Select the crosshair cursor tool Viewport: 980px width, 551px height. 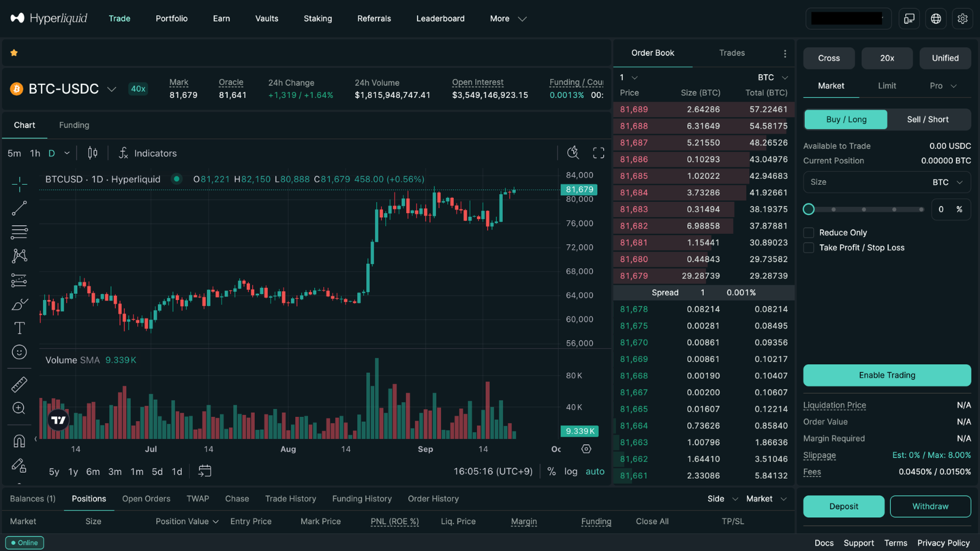click(19, 184)
